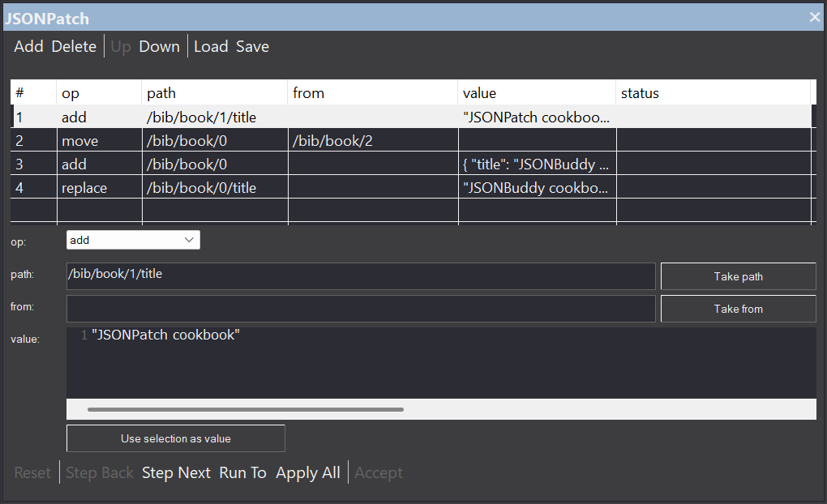Click Take from button
This screenshot has width=827, height=504.
click(x=739, y=309)
